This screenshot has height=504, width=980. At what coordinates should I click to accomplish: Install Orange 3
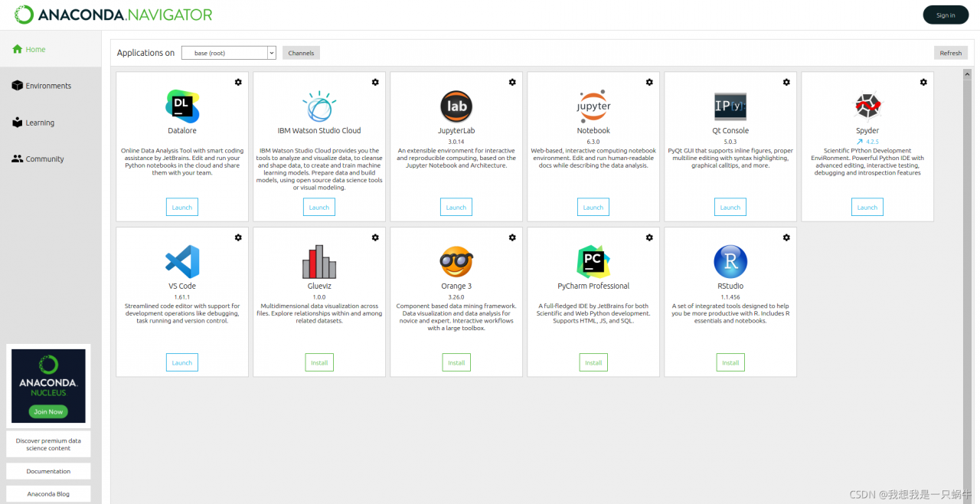(x=456, y=362)
